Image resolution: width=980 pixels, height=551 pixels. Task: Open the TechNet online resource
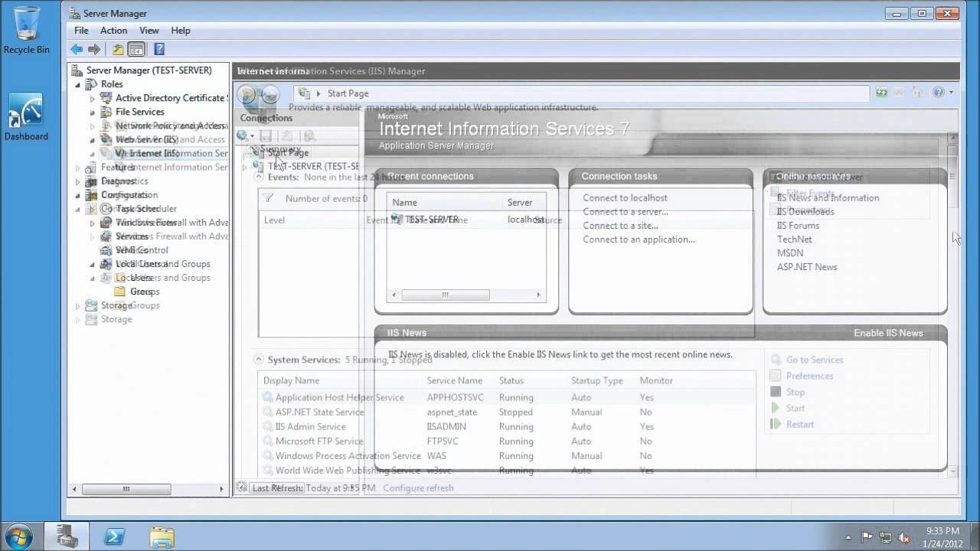click(x=794, y=240)
